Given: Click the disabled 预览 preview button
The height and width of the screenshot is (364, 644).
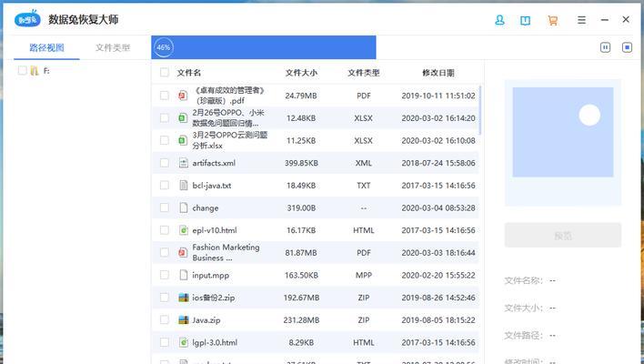Looking at the screenshot, I should [x=563, y=236].
